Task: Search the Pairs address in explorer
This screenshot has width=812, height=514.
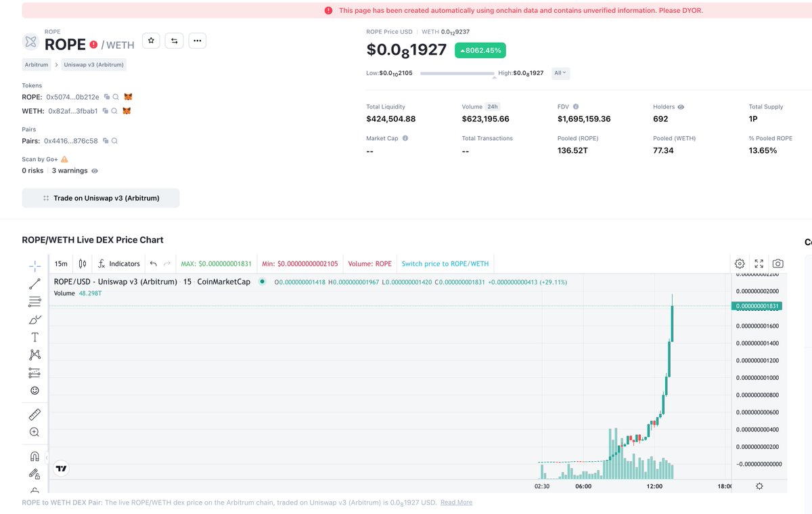Action: tap(114, 141)
